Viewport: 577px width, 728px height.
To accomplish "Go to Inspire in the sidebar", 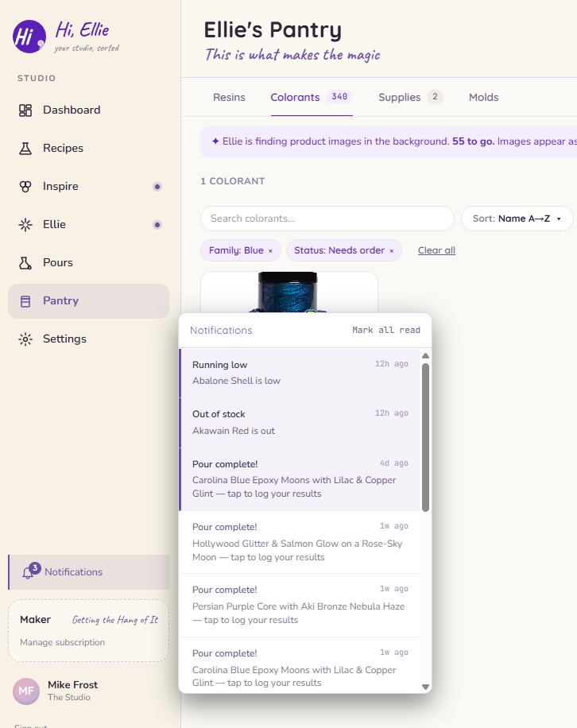I will 89,186.
